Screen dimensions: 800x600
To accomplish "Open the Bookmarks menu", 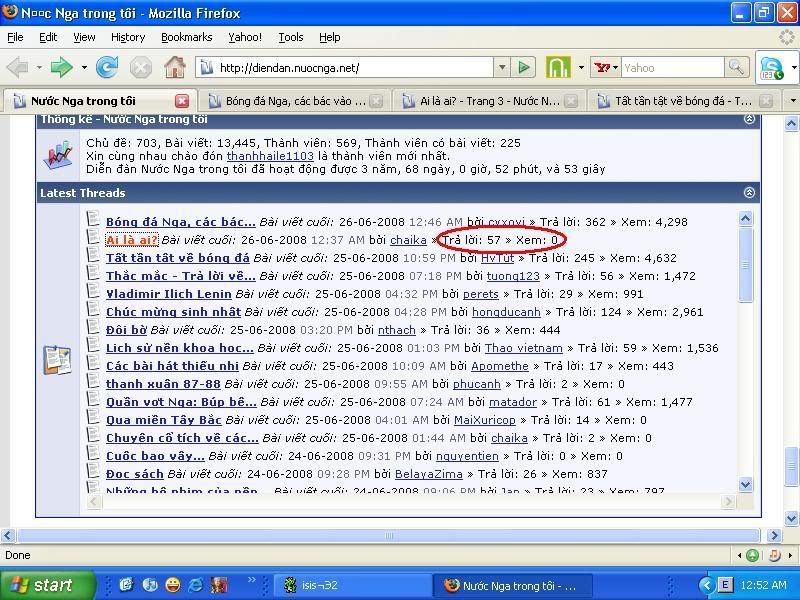I will tap(186, 37).
